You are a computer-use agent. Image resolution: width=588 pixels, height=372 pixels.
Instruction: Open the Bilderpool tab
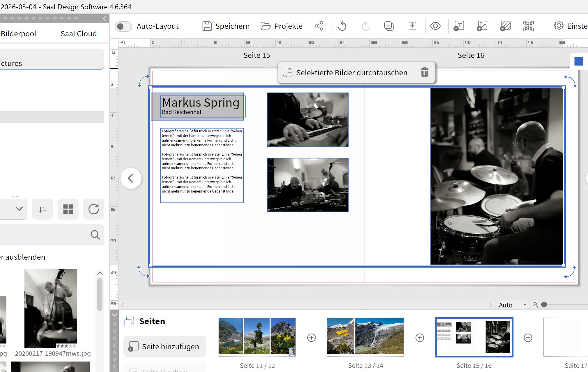click(18, 34)
